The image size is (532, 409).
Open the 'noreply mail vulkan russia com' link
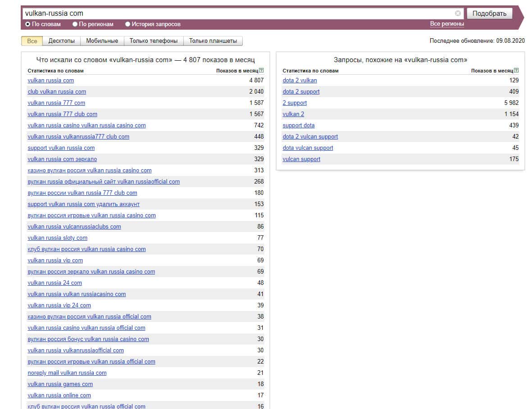pos(67,373)
